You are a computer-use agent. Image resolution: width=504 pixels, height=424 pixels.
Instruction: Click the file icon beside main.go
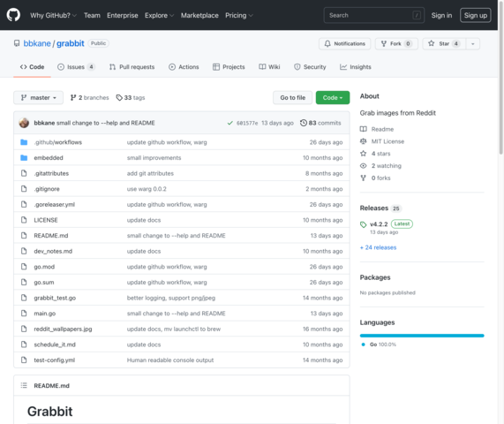[x=24, y=314]
